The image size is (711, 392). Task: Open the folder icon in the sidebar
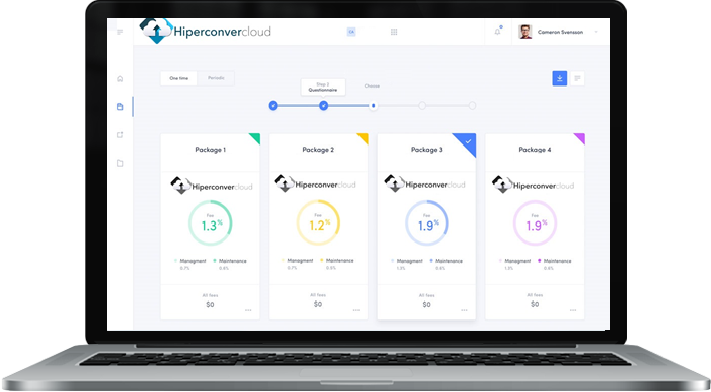[x=120, y=163]
